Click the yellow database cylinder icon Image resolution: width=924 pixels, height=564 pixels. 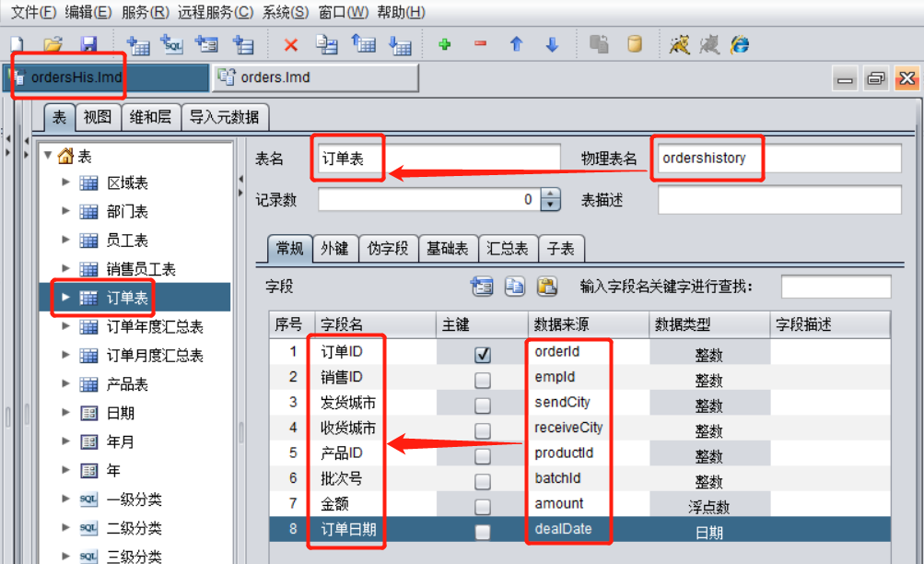click(x=635, y=44)
